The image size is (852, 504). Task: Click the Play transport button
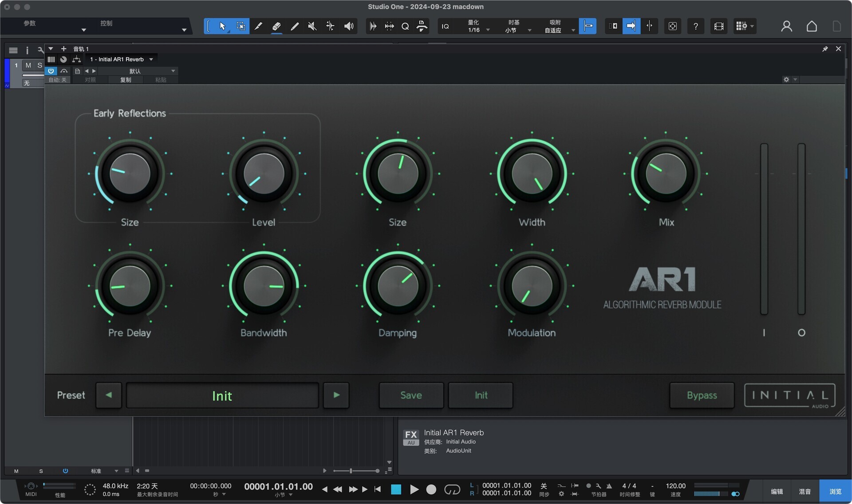(x=414, y=489)
